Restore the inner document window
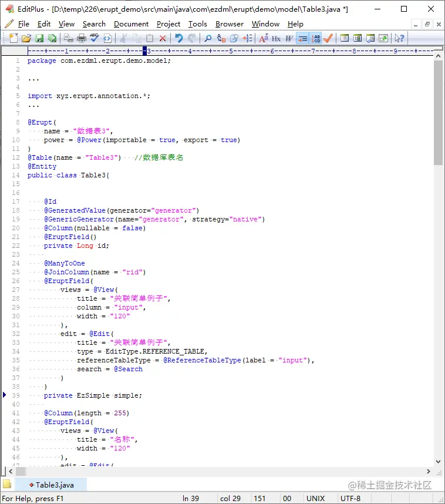The width and height of the screenshot is (445, 504). coord(427,24)
